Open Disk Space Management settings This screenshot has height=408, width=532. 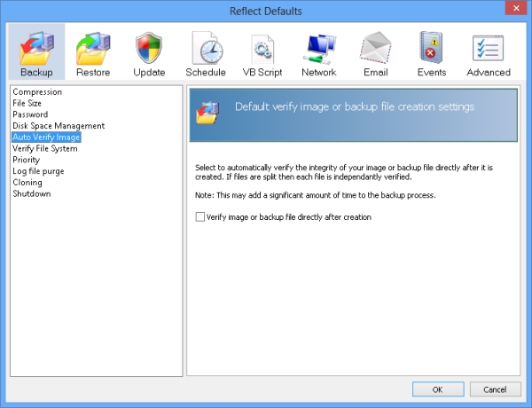[x=59, y=126]
